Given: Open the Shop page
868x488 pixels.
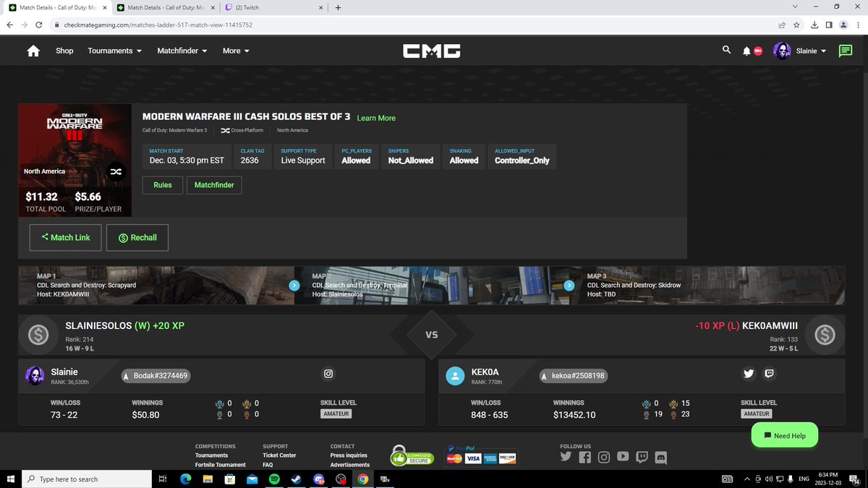Looking at the screenshot, I should coord(64,51).
